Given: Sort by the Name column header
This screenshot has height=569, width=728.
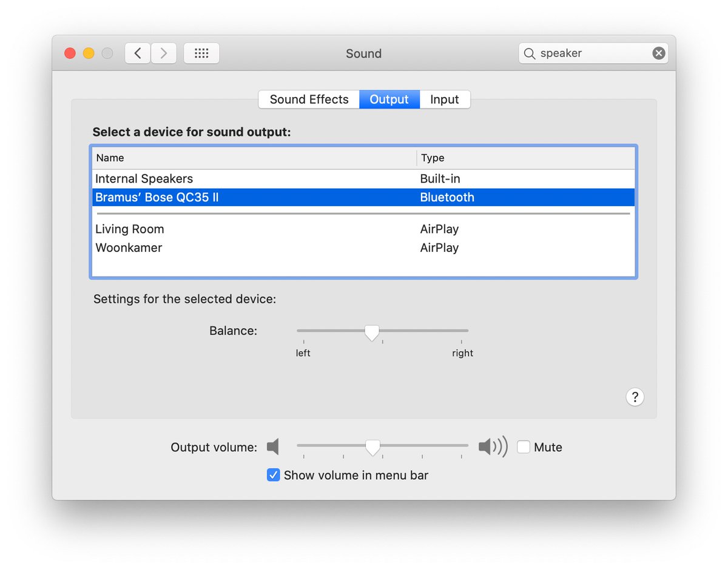Looking at the screenshot, I should 254,158.
